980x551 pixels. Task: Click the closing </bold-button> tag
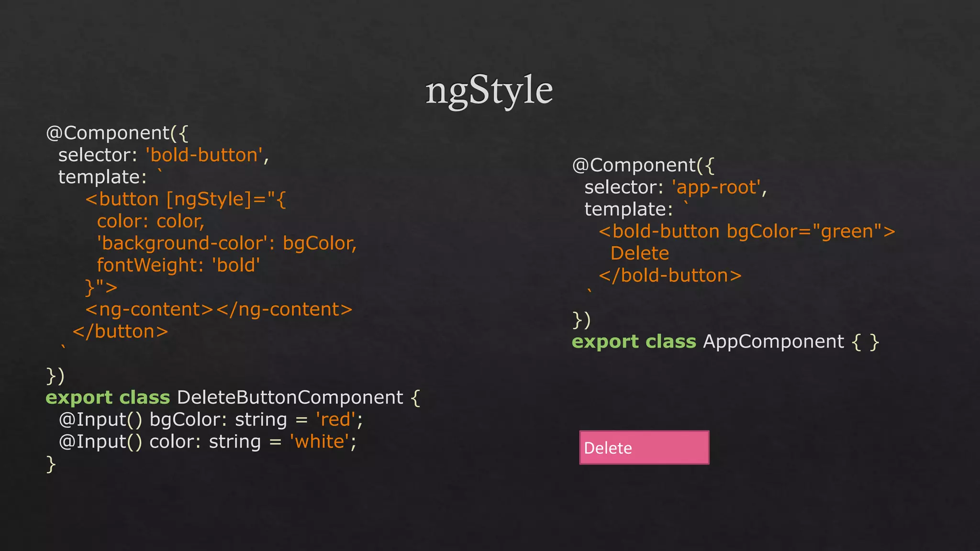670,275
